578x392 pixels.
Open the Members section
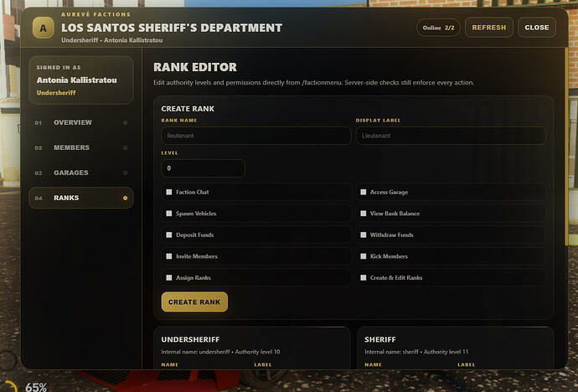coord(81,147)
